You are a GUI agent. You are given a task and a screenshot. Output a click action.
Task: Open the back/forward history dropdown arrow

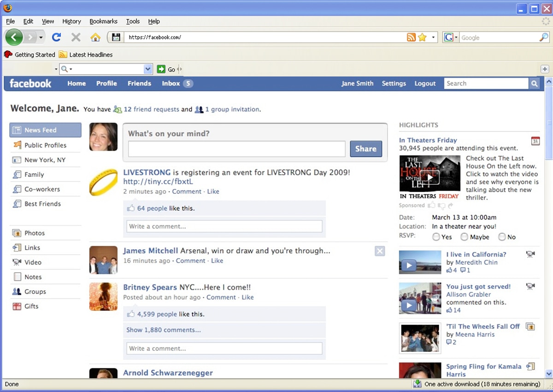tap(41, 37)
